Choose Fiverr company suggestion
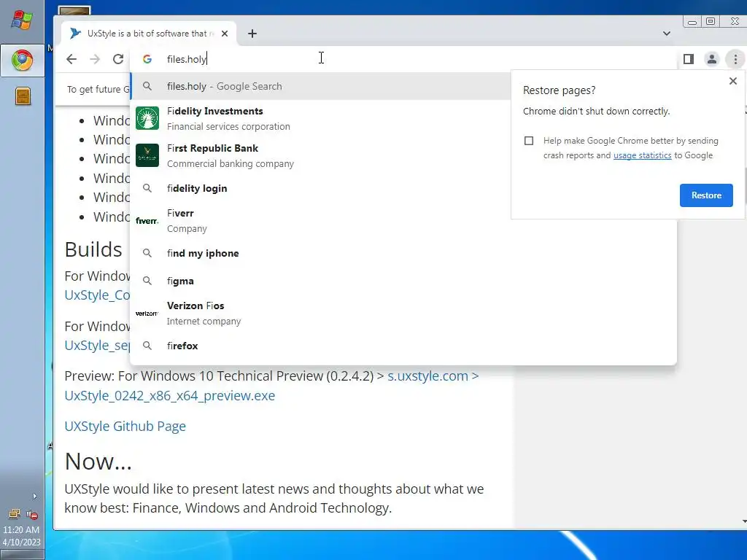Screen dimensions: 747x560 point(403,221)
